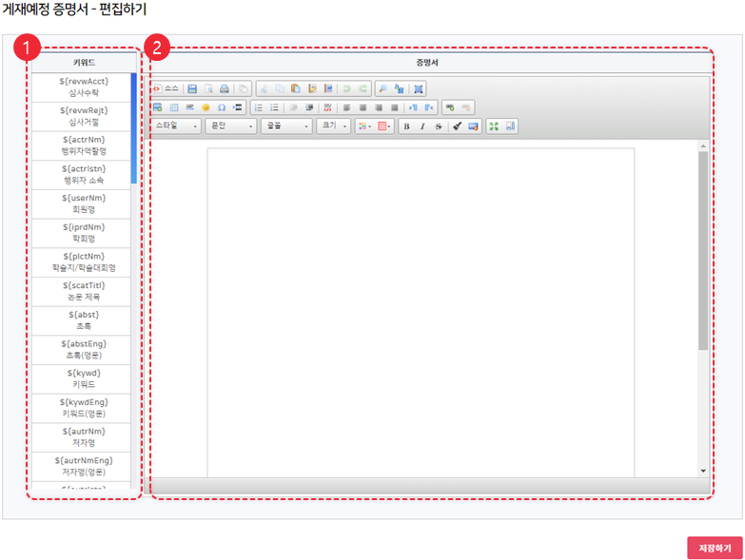
Task: Open the text color picker dropdown
Action: [x=363, y=126]
